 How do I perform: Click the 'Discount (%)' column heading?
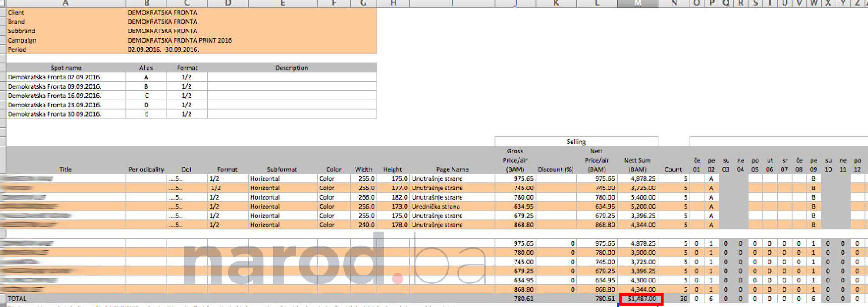[x=555, y=169]
